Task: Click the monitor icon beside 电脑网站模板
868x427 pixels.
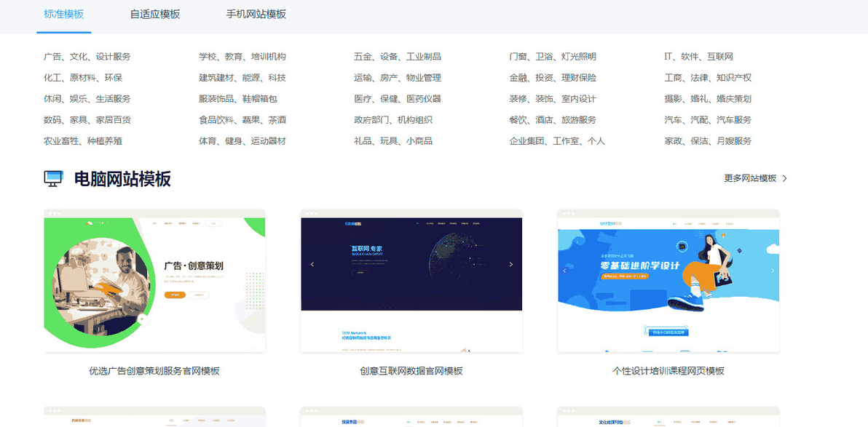Action: (54, 179)
